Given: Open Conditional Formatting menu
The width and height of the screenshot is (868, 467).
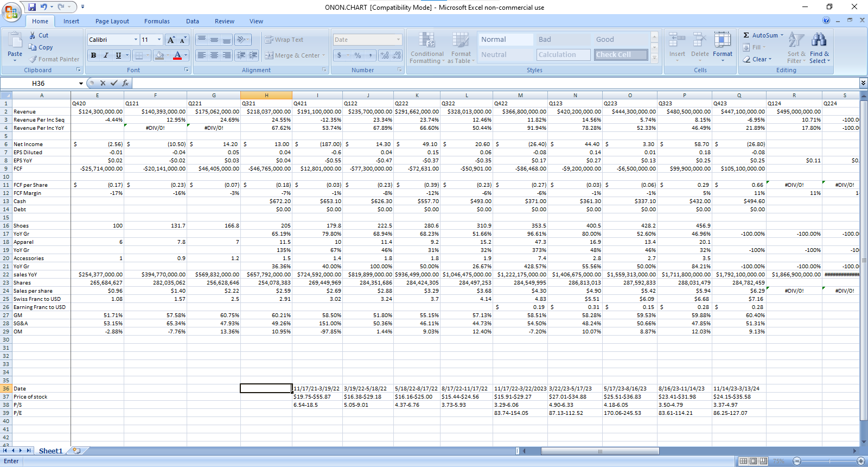Looking at the screenshot, I should [x=427, y=48].
